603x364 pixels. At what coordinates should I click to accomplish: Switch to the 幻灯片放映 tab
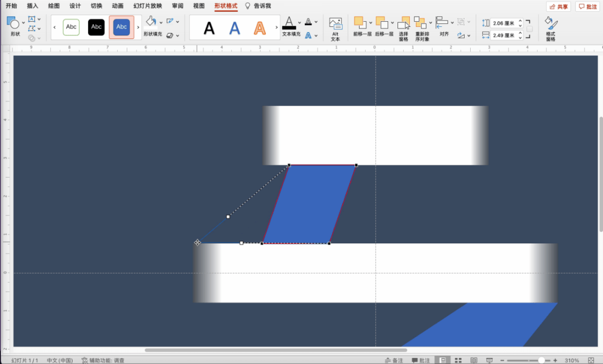click(x=147, y=6)
